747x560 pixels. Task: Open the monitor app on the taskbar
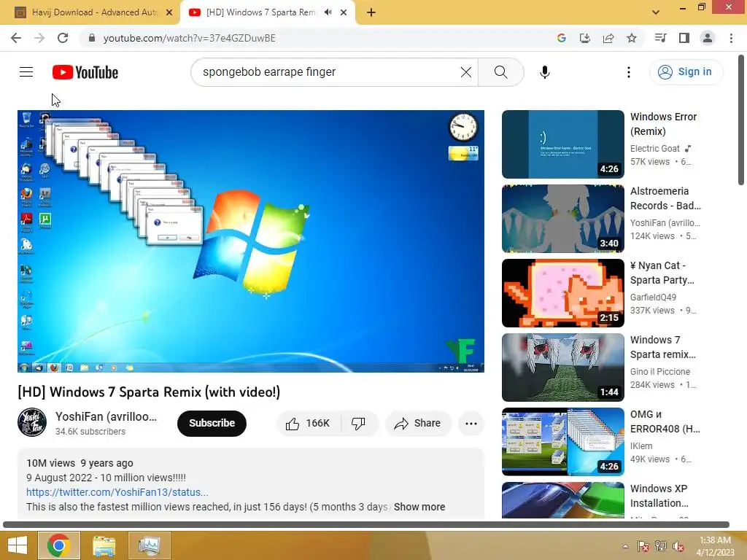point(149,545)
